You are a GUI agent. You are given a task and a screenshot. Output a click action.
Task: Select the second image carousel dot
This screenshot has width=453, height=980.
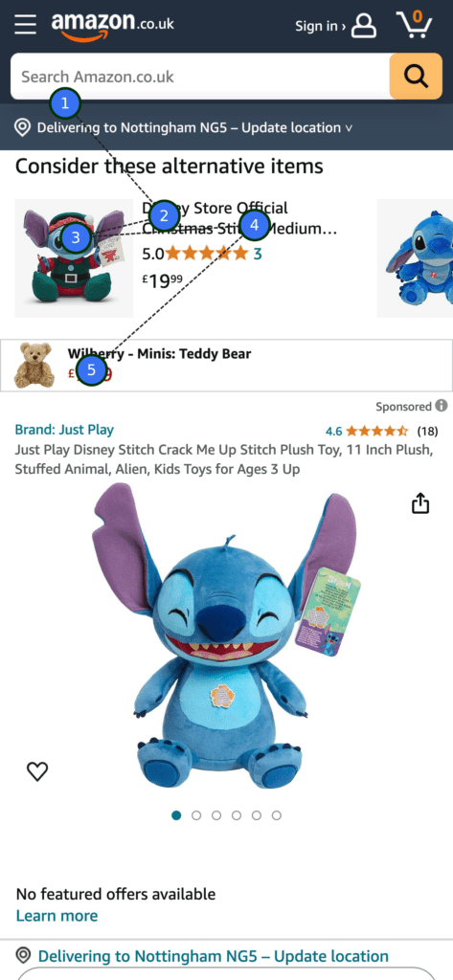tap(196, 815)
